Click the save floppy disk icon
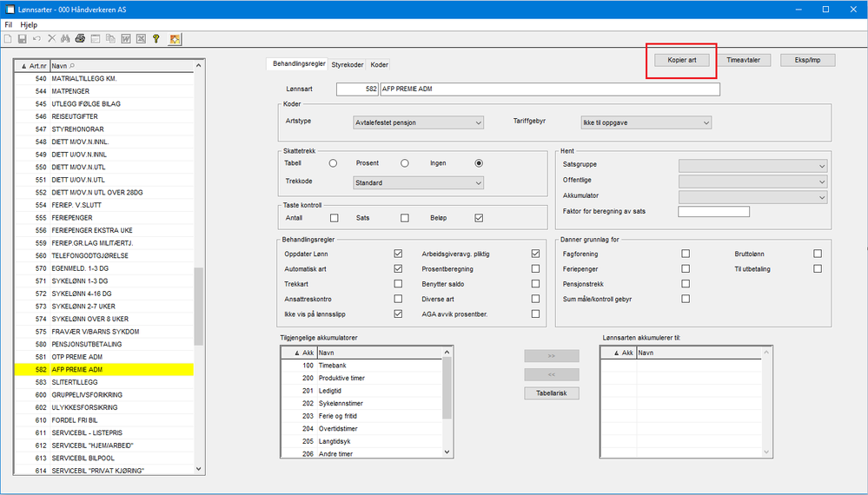 (x=22, y=39)
